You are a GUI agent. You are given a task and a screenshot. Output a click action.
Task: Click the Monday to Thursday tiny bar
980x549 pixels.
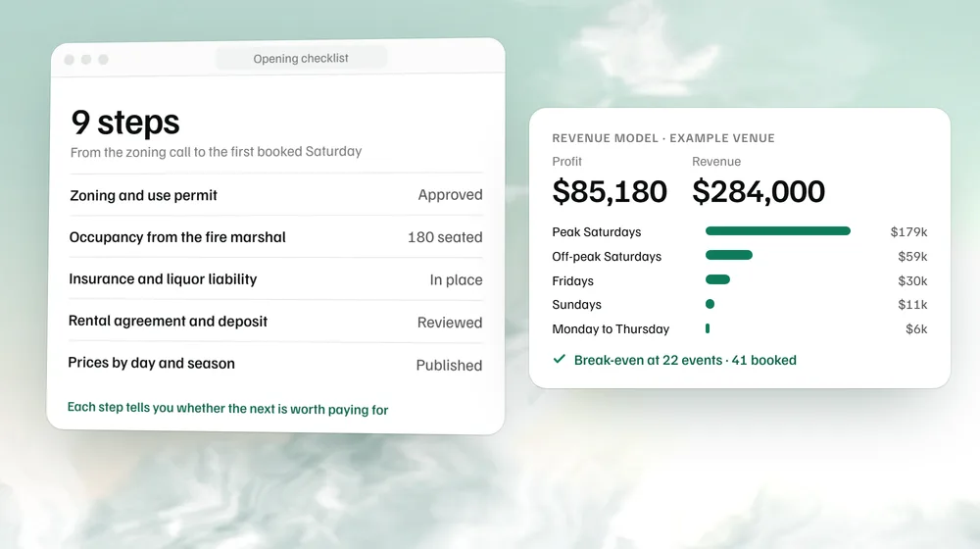(x=708, y=328)
